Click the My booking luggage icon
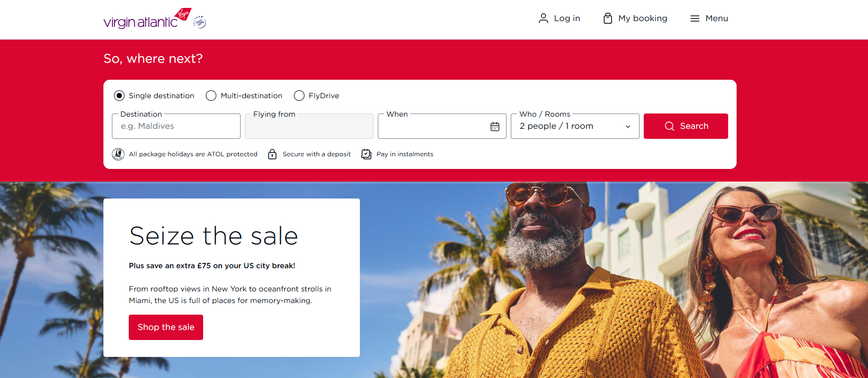868x378 pixels. click(608, 18)
